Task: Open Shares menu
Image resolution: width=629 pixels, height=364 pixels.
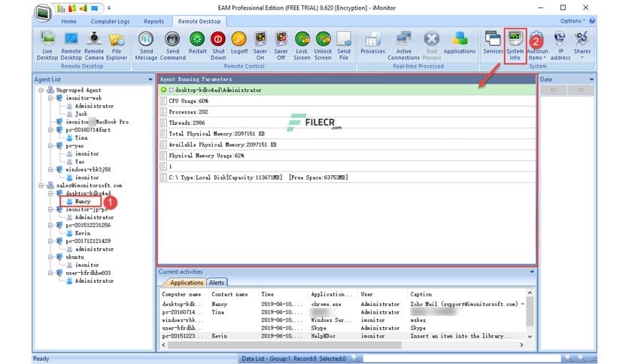Action: (582, 46)
